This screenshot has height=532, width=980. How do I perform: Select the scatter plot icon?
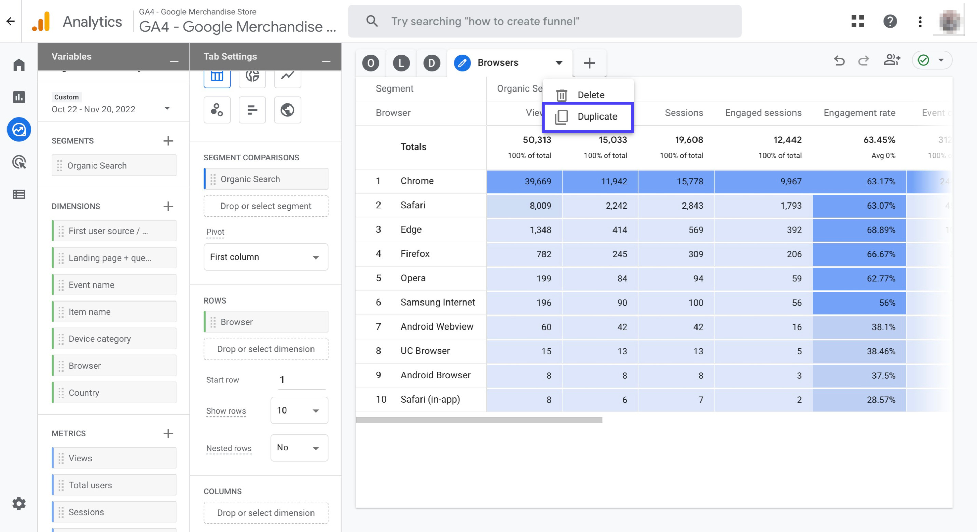(218, 109)
